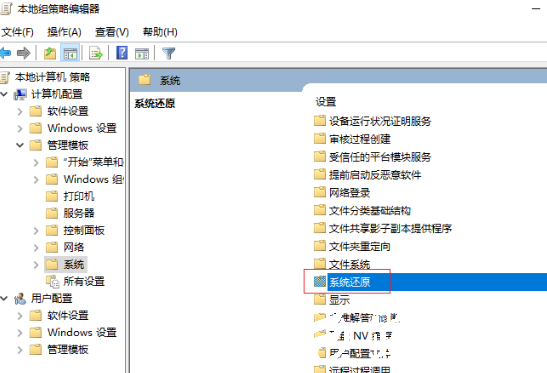Image resolution: width=547 pixels, height=373 pixels.
Task: Collapse 管理模板 under 计算机配置
Action: (20, 145)
